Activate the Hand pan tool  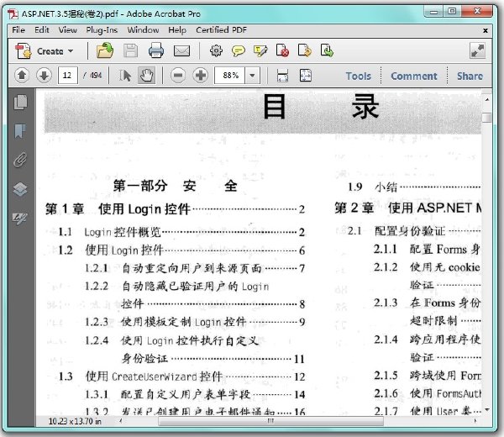click(146, 76)
